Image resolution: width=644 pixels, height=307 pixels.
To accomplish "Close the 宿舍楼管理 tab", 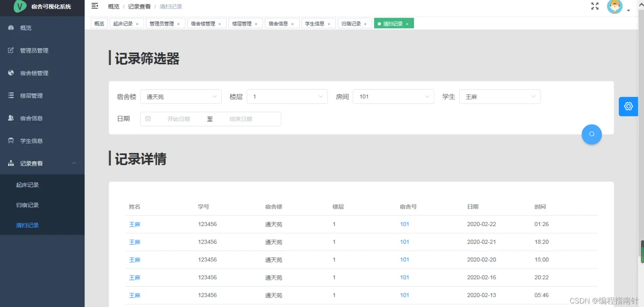I will tap(219, 24).
